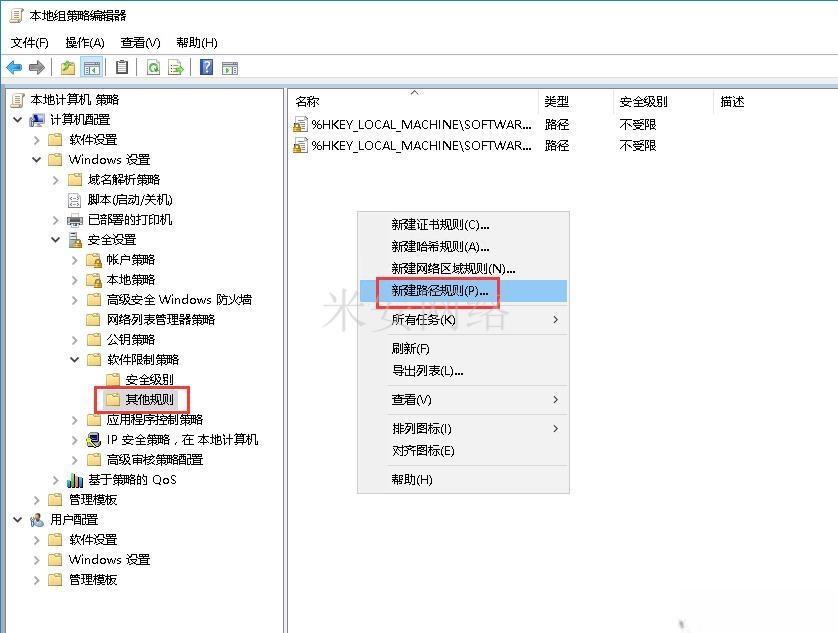Screen dimensions: 838x633
Task: Select 新建路径规则(P)... in context menu
Action: click(x=463, y=291)
